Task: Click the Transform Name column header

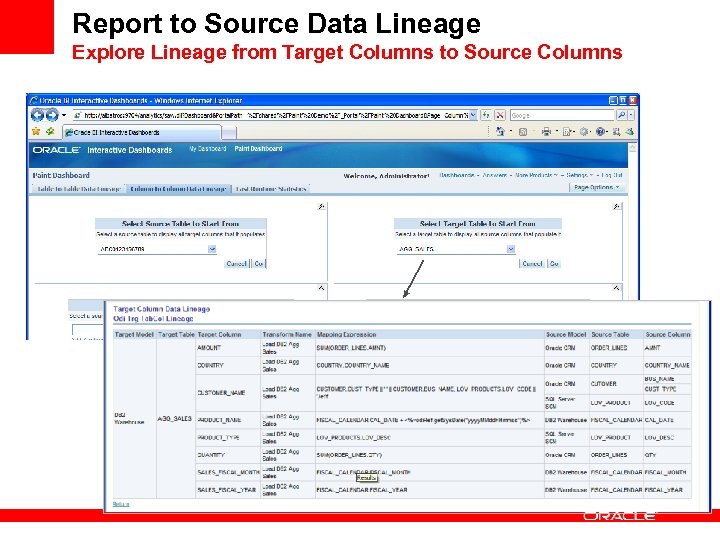Action: [x=287, y=334]
